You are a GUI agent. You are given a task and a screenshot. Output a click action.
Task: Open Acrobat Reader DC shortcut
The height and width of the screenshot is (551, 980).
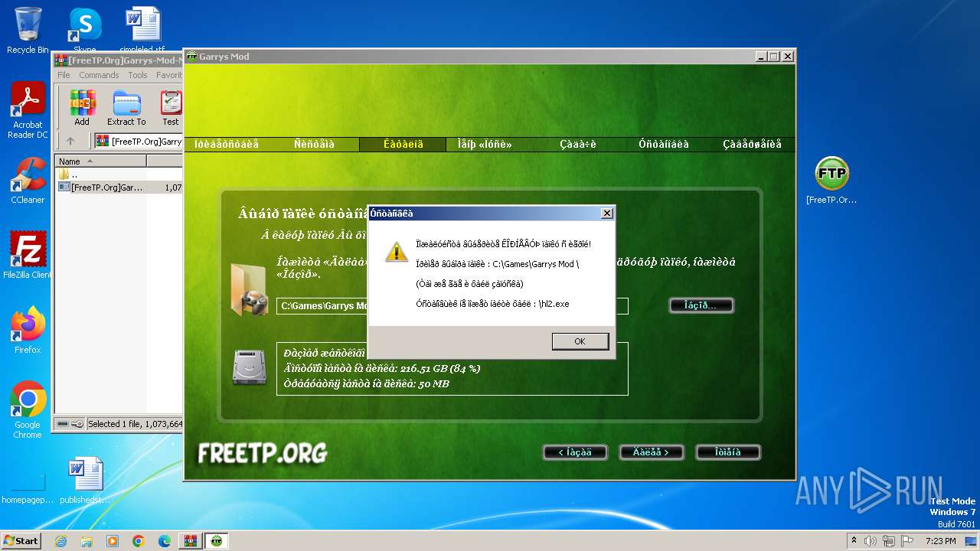click(28, 110)
